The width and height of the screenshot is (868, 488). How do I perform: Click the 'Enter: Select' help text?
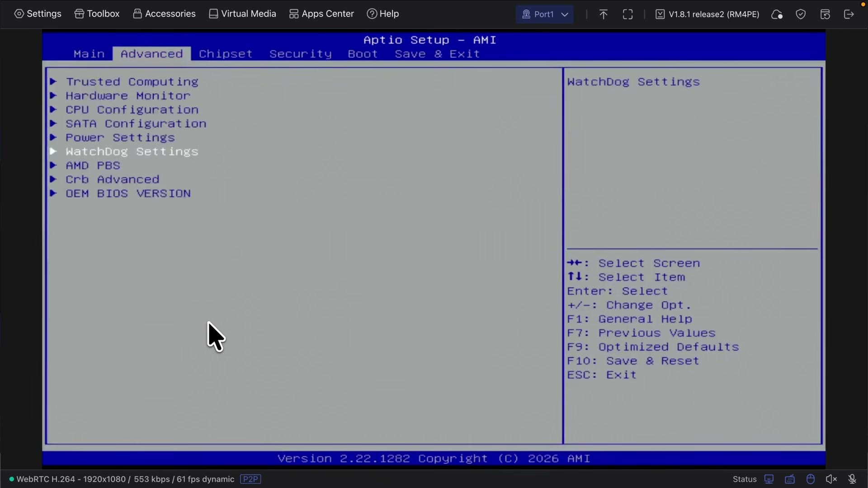[617, 291]
